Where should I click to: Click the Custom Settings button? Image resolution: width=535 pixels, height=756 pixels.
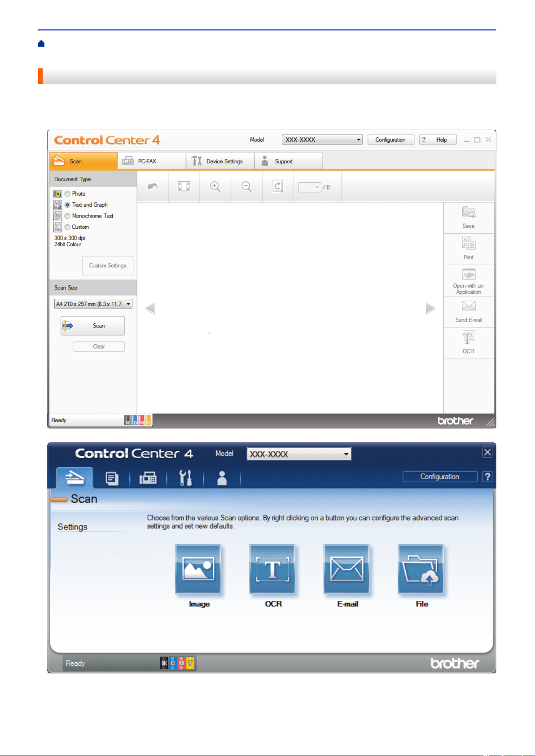click(108, 266)
